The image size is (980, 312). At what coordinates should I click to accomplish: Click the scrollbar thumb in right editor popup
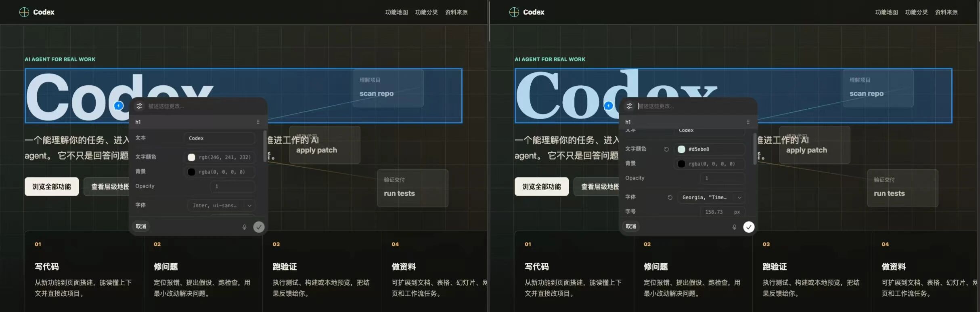[x=755, y=149]
